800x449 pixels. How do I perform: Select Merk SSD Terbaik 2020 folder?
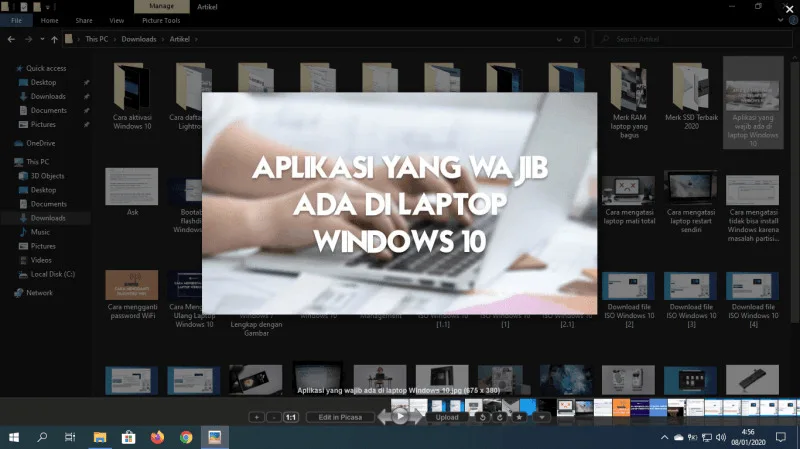click(x=691, y=96)
